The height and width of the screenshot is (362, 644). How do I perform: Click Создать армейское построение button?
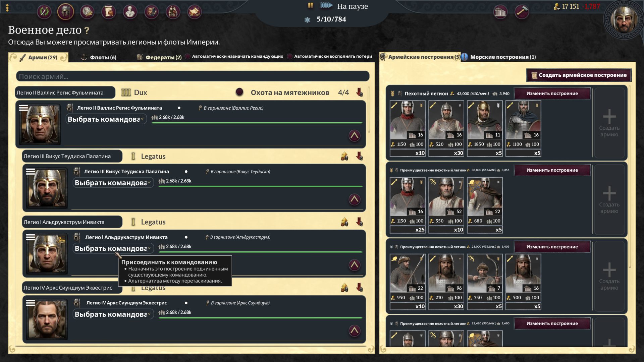coord(579,75)
